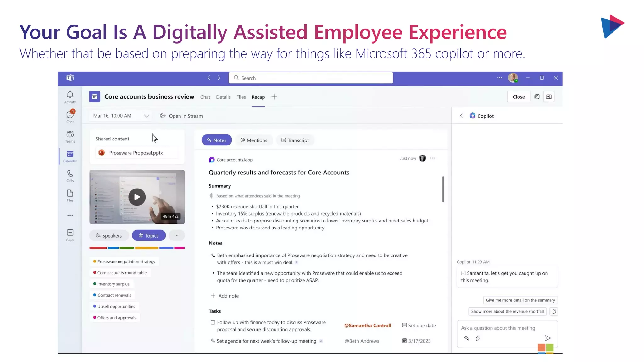644x362 pixels.
Task: Click the green topic timeline segment
Action: click(x=127, y=248)
